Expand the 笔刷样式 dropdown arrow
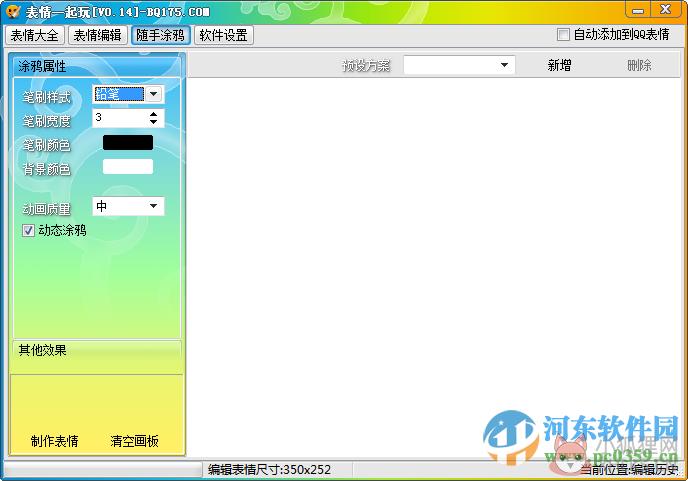 (154, 94)
